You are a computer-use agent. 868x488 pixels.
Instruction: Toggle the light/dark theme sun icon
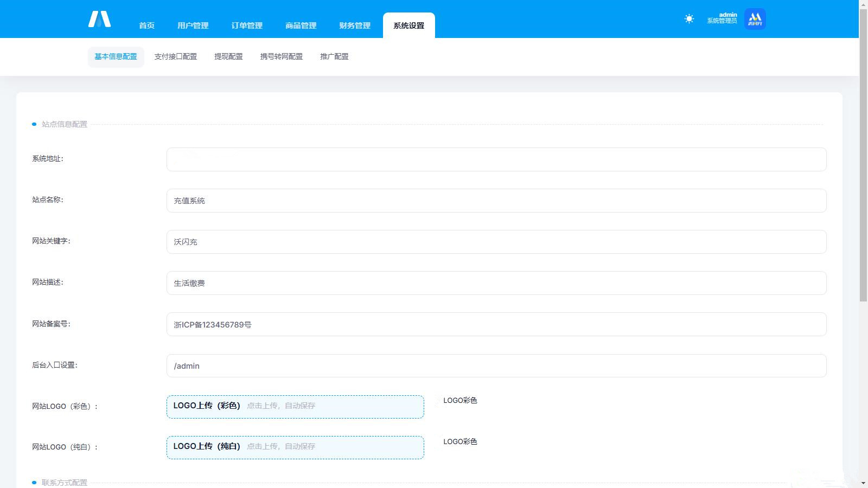[x=689, y=19]
